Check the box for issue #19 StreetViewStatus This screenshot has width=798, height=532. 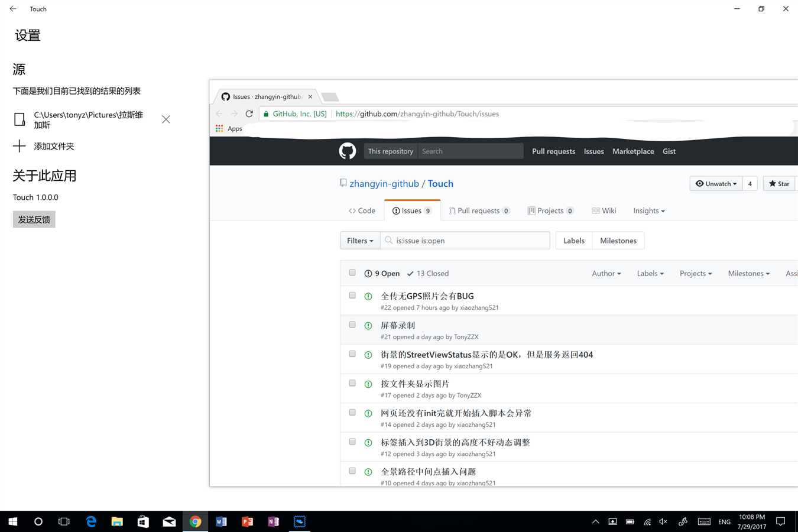tap(352, 353)
